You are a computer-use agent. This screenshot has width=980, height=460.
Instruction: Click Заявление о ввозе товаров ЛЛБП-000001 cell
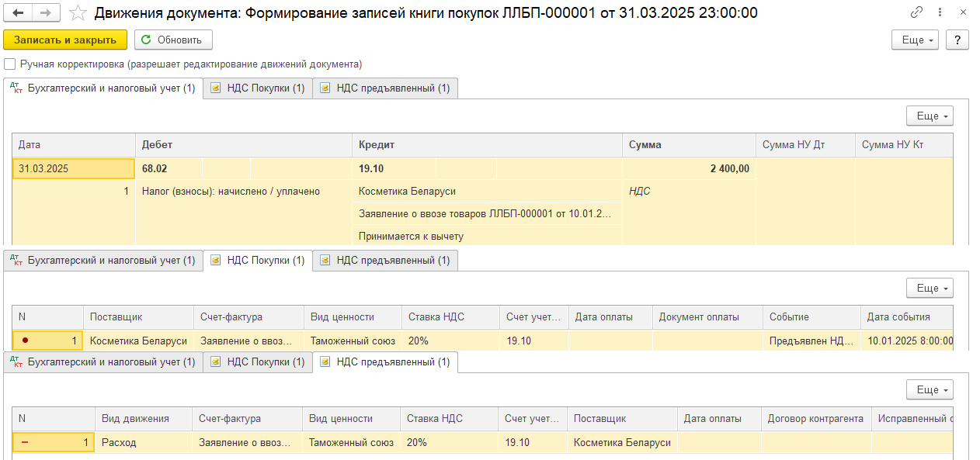(487, 213)
